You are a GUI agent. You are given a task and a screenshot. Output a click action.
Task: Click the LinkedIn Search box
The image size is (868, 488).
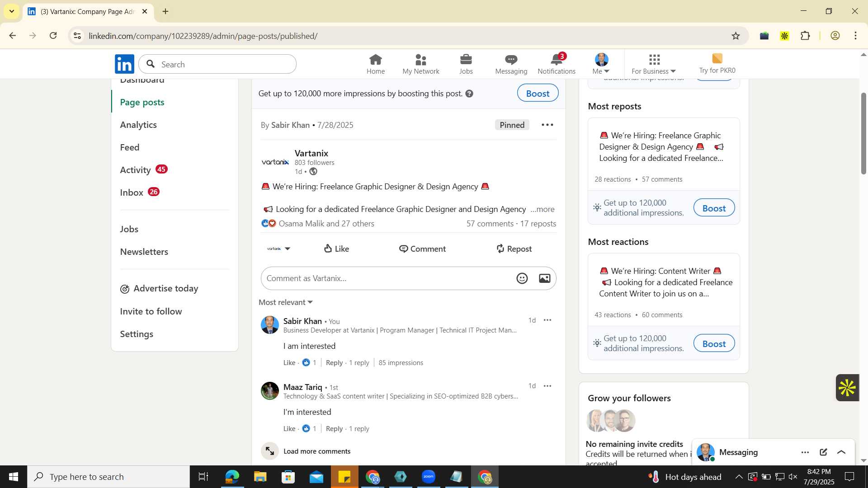217,64
